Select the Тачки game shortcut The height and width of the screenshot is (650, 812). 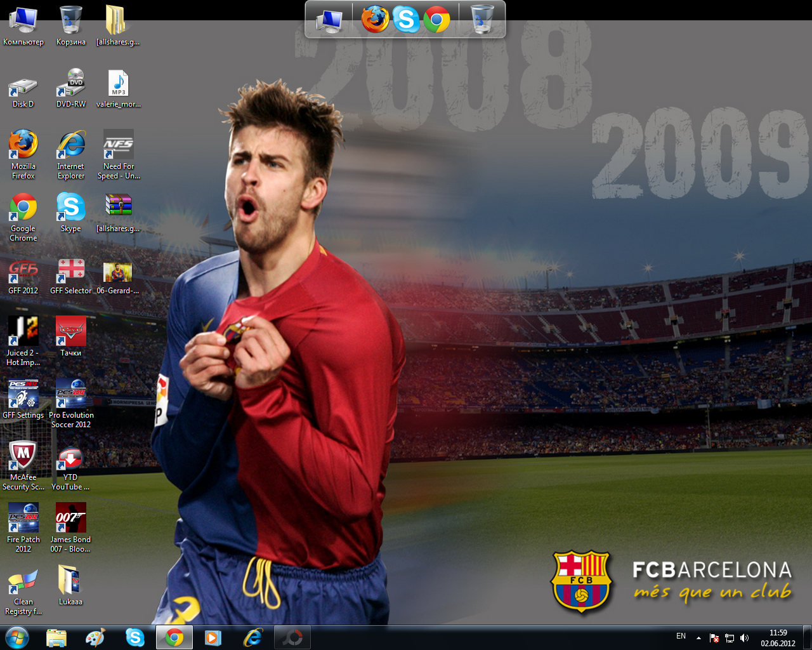tap(71, 337)
